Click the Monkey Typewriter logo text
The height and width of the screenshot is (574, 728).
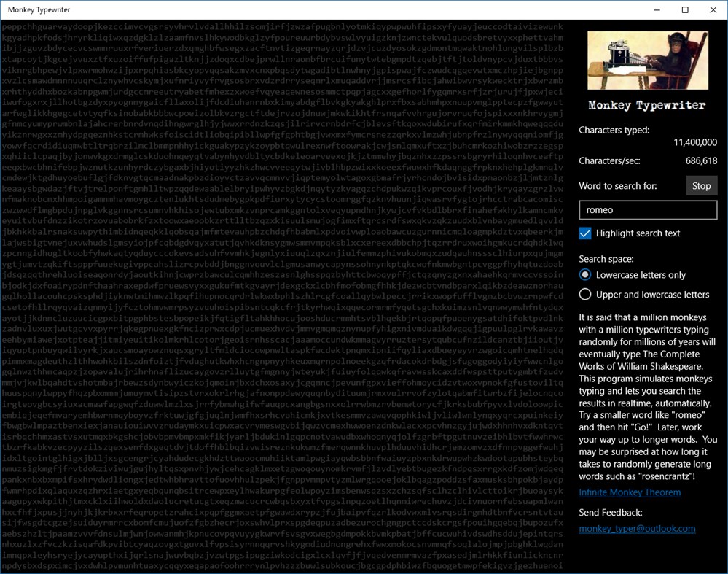[646, 104]
